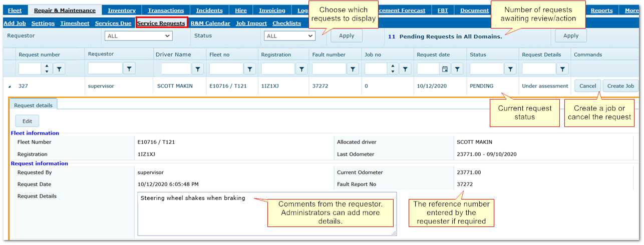
Task: Click the Edit button in request details
Action: tap(27, 121)
